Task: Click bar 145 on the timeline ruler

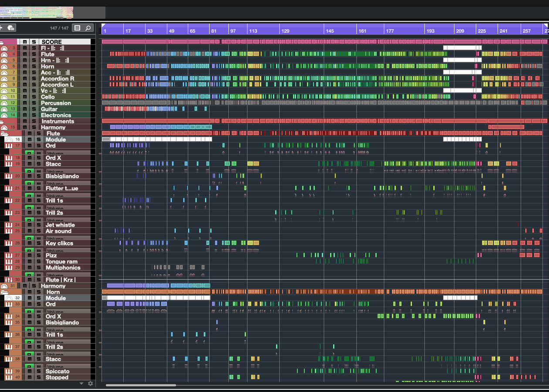Action: tap(330, 31)
